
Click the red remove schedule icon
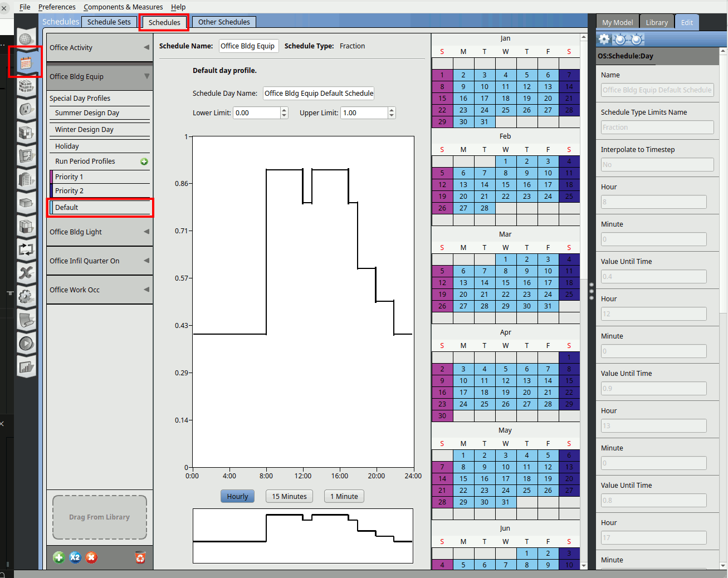(x=91, y=557)
